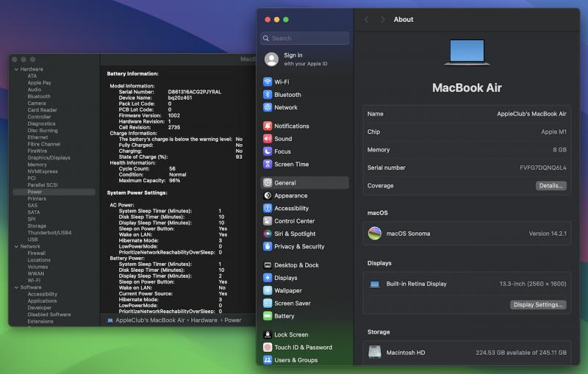Select the Notifications bell icon
Screen dimensions: 588x374
[268, 126]
